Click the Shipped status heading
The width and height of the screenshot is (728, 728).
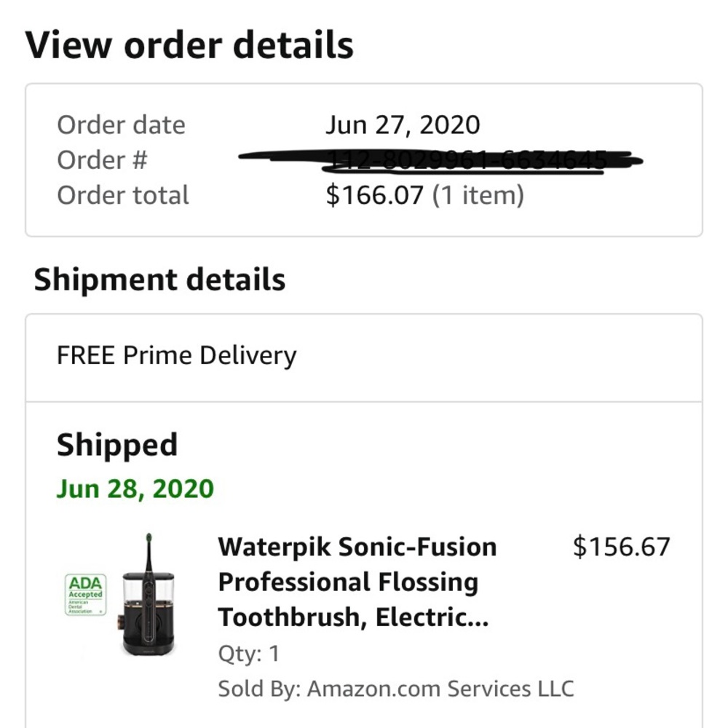tap(117, 444)
